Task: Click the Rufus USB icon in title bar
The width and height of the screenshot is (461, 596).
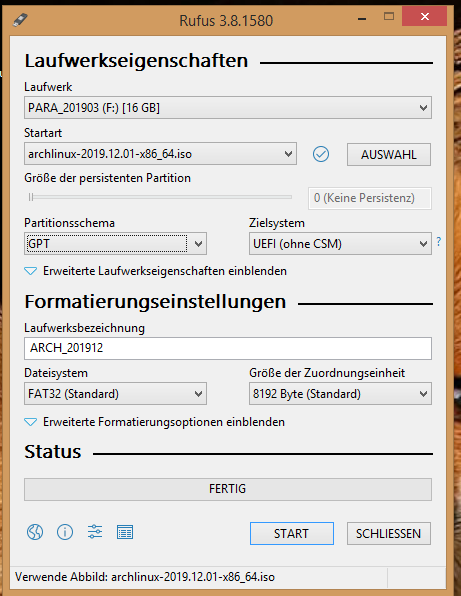Action: pos(20,19)
